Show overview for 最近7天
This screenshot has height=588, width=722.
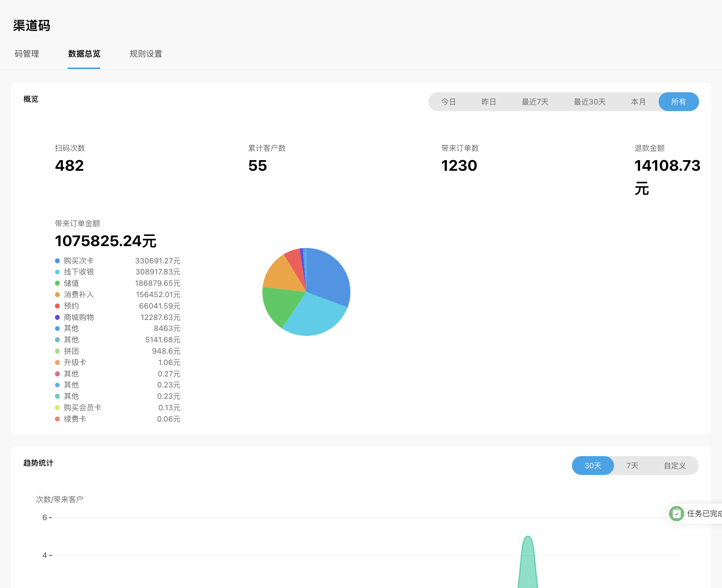[x=535, y=102]
